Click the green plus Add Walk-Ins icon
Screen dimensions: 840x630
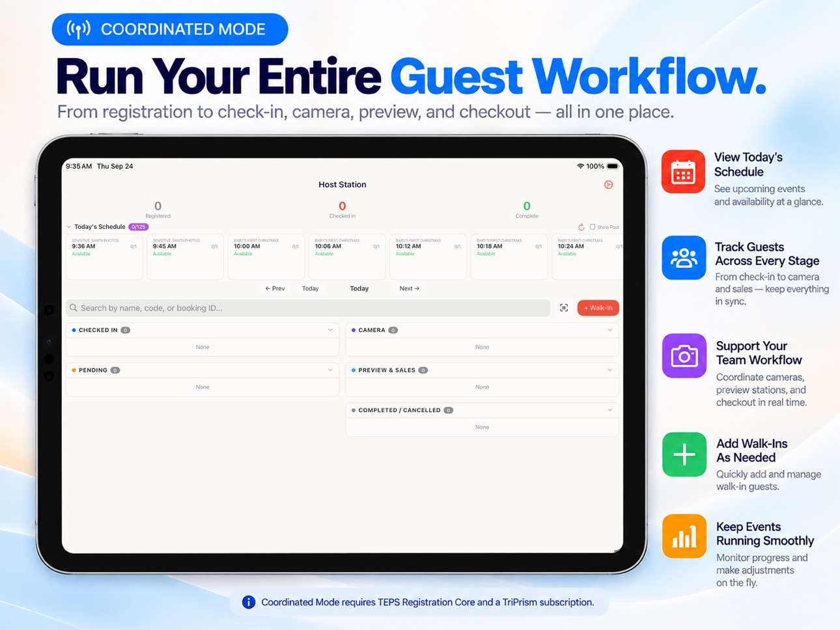point(684,454)
